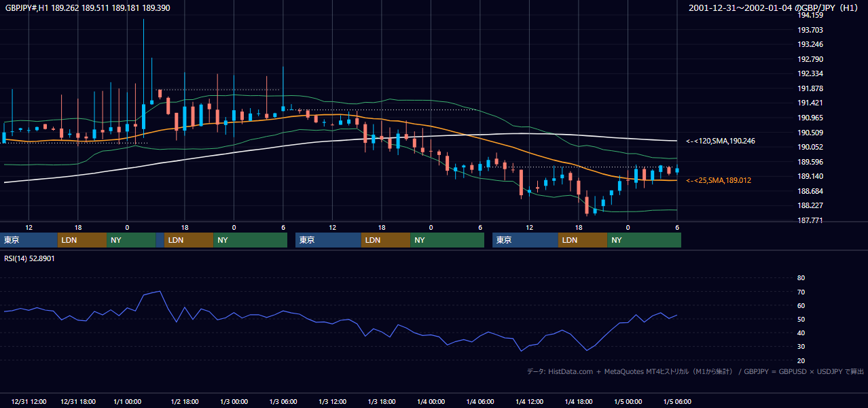Screen dimensions: 868x408
Task: Click price axis value 191.421
Action: [x=810, y=103]
